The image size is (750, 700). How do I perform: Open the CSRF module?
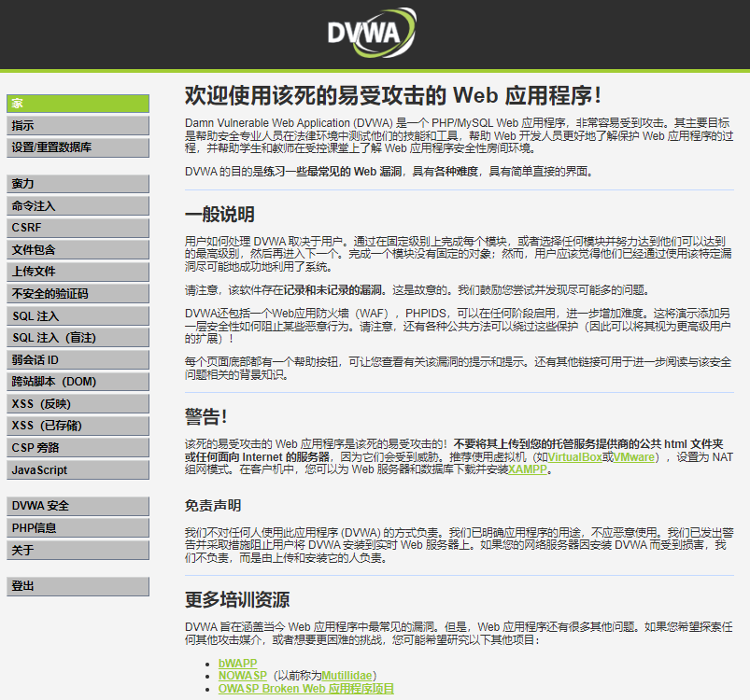[x=78, y=228]
